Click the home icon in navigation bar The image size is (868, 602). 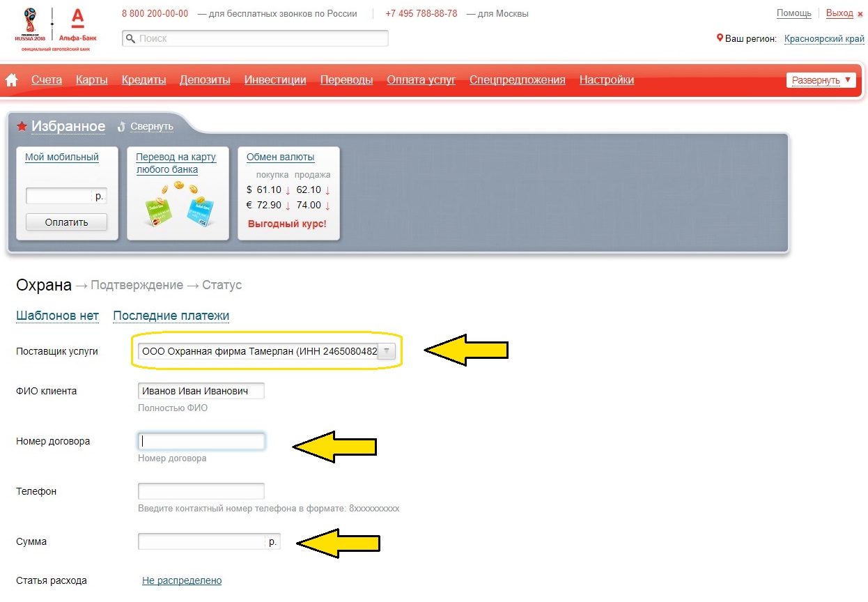[11, 80]
